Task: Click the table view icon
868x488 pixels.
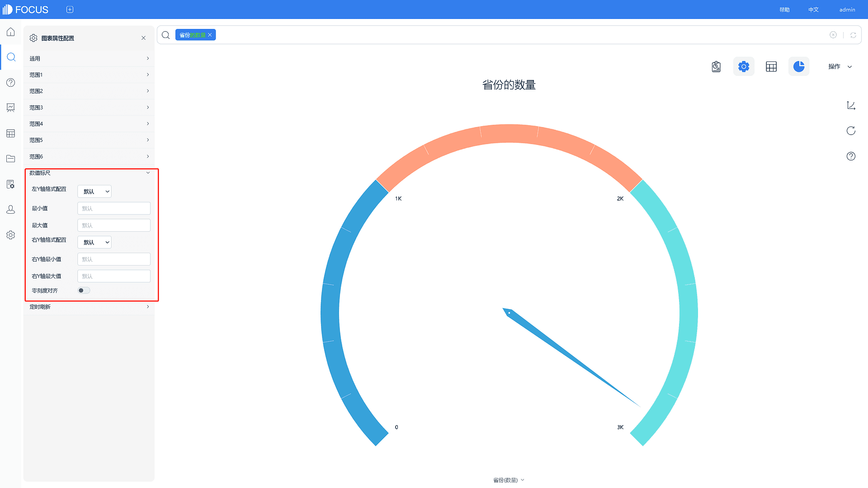Action: [x=771, y=66]
